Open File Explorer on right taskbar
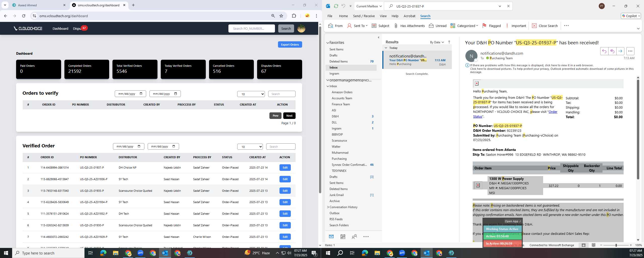The image size is (644, 258). click(x=377, y=253)
